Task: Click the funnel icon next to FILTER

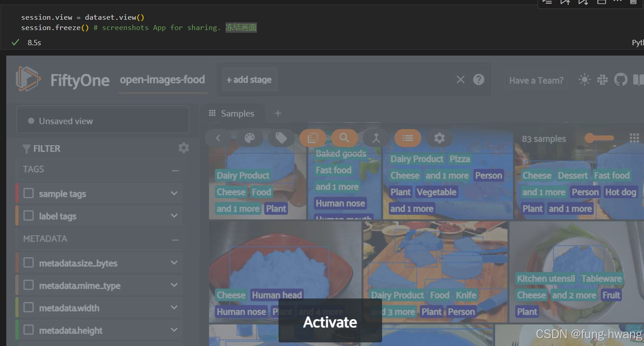Action: point(26,149)
